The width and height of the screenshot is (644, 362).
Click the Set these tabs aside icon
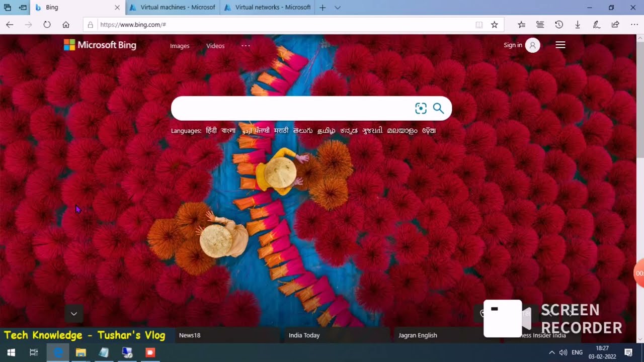(x=23, y=8)
